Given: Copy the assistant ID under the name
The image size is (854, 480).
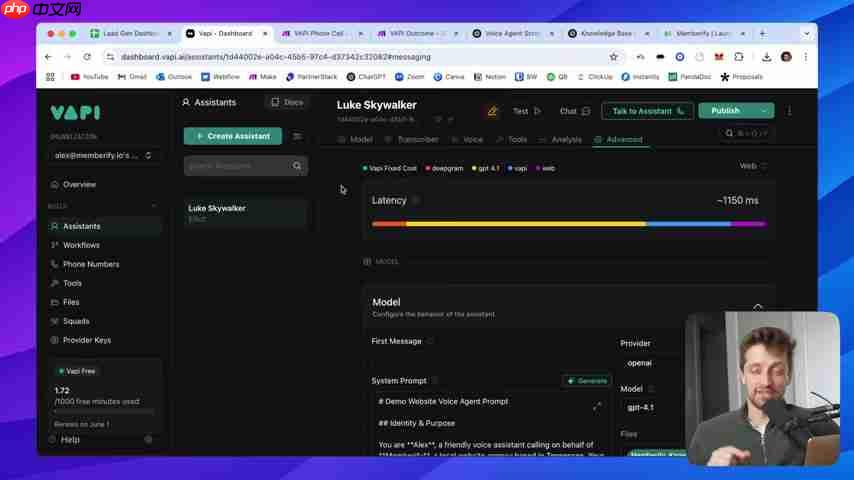Looking at the screenshot, I should (x=437, y=119).
